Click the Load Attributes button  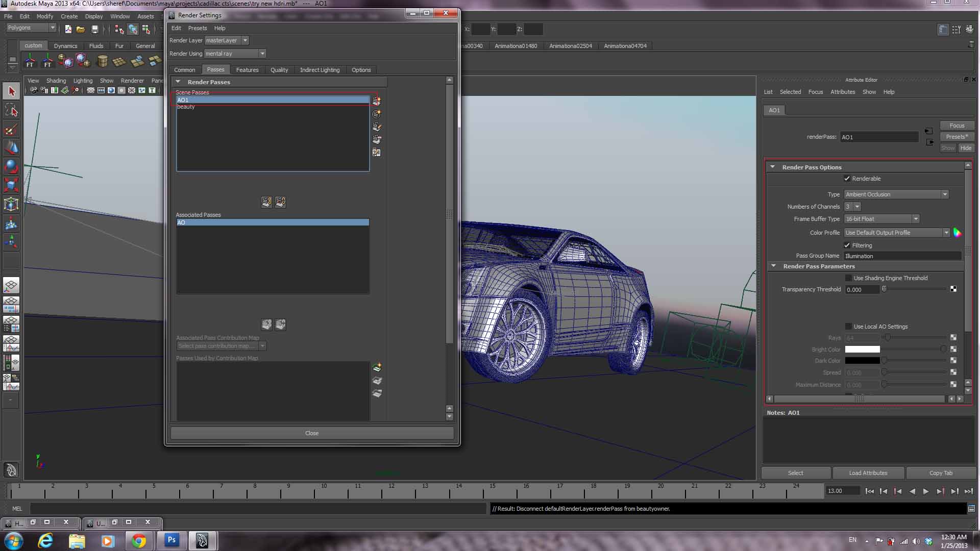point(868,473)
